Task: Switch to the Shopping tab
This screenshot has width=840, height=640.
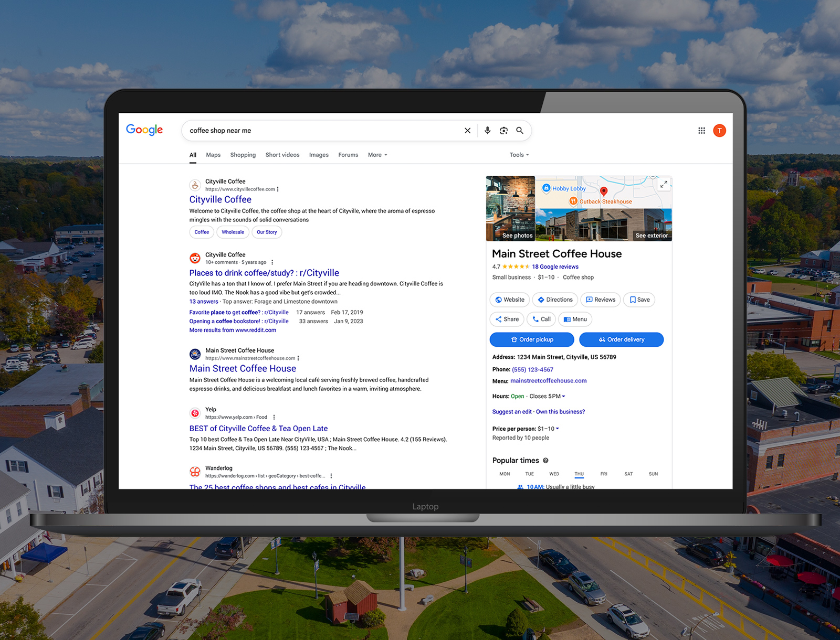Action: [x=243, y=155]
